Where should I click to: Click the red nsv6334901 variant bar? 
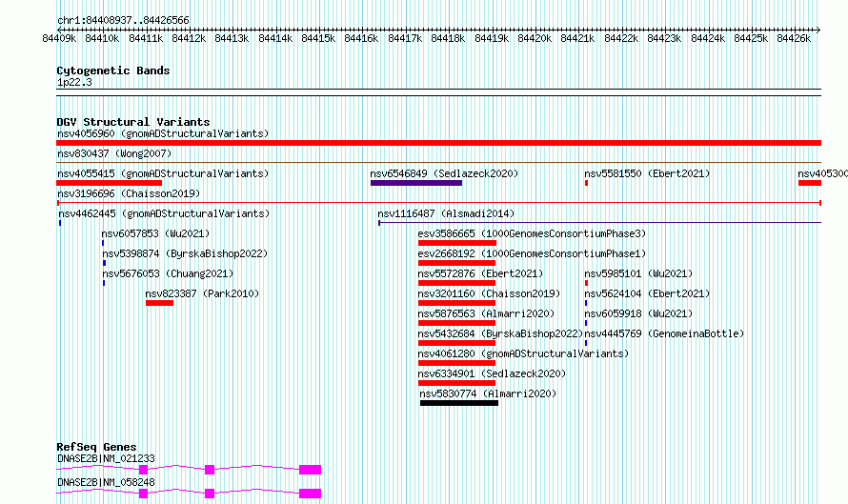[457, 383]
